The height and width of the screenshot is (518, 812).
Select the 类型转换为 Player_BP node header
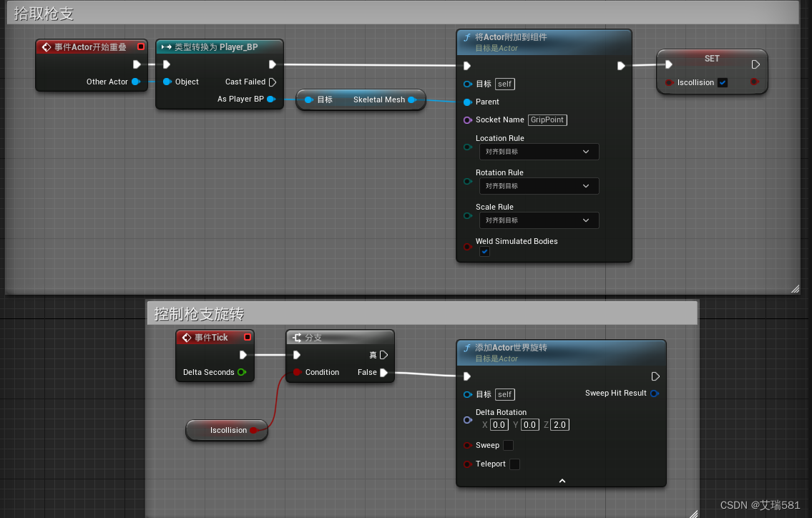coord(220,47)
